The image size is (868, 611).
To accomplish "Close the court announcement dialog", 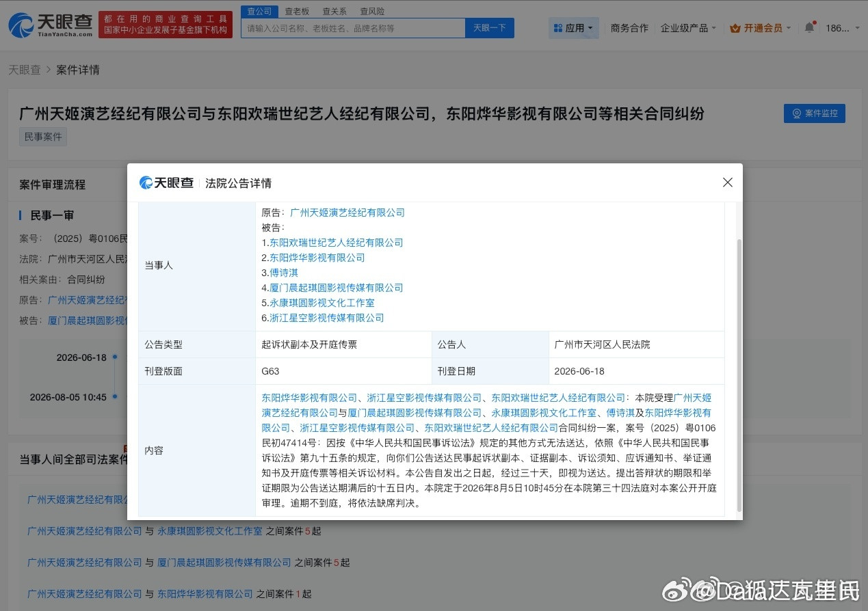I will [728, 182].
